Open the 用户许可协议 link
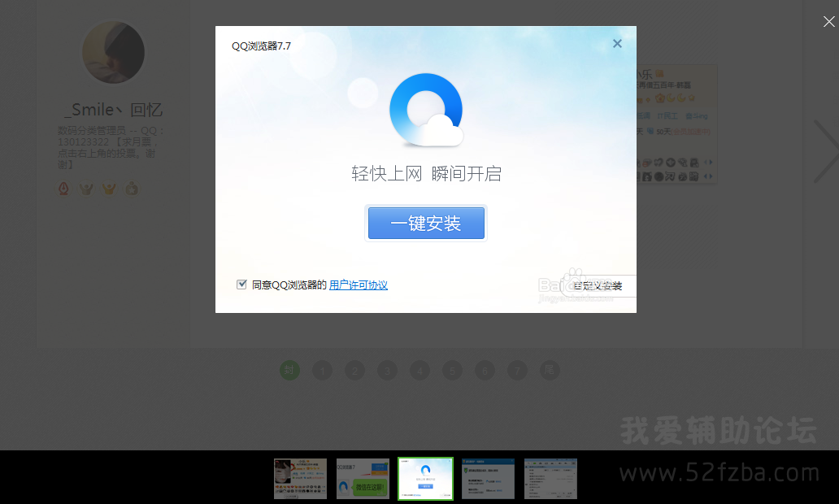This screenshot has width=839, height=504. [358, 285]
